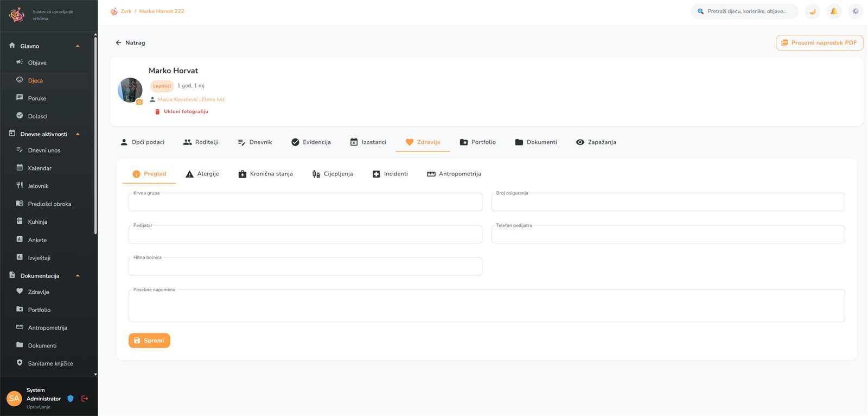Click the shield icon next to Administrator
This screenshot has height=416, width=868.
70,399
